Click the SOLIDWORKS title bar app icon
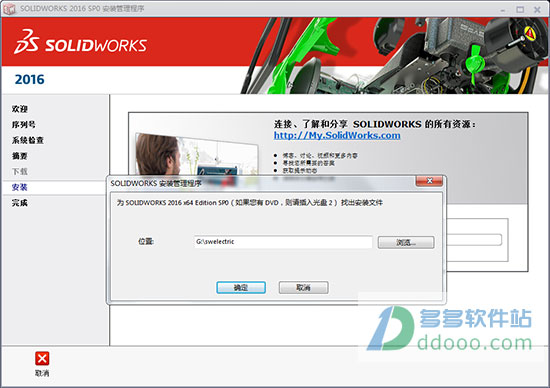The width and height of the screenshot is (550, 388). pyautogui.click(x=9, y=9)
